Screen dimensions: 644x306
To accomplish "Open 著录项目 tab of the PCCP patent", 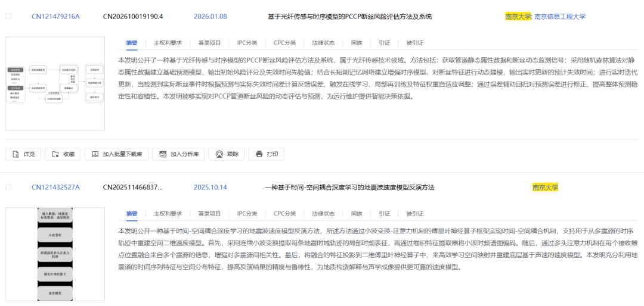I will tap(209, 43).
